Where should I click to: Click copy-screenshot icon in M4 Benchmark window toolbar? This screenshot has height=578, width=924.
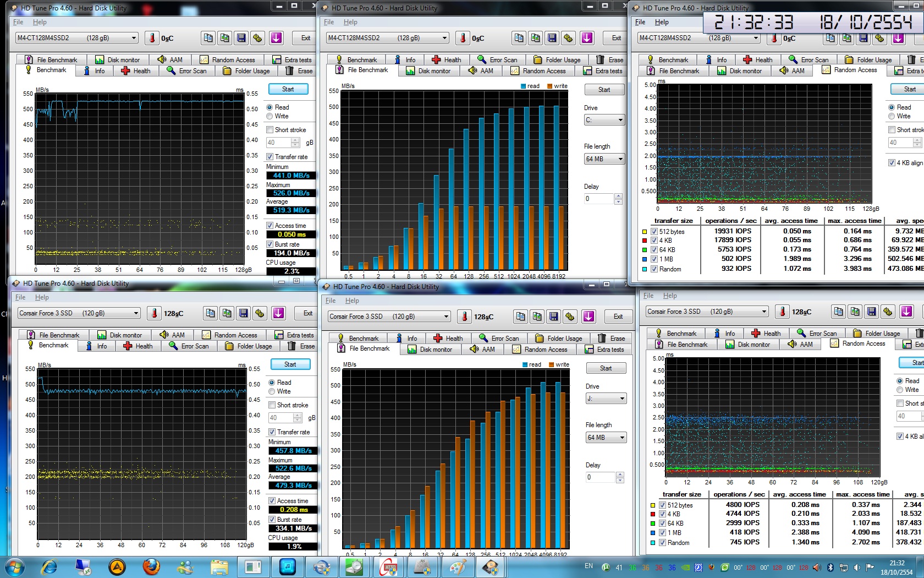[x=224, y=38]
